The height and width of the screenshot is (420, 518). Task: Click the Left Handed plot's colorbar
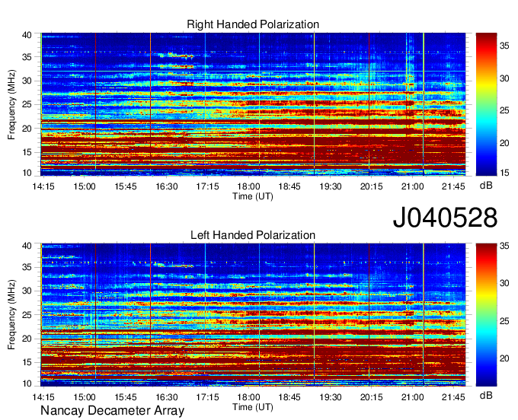[x=486, y=315]
